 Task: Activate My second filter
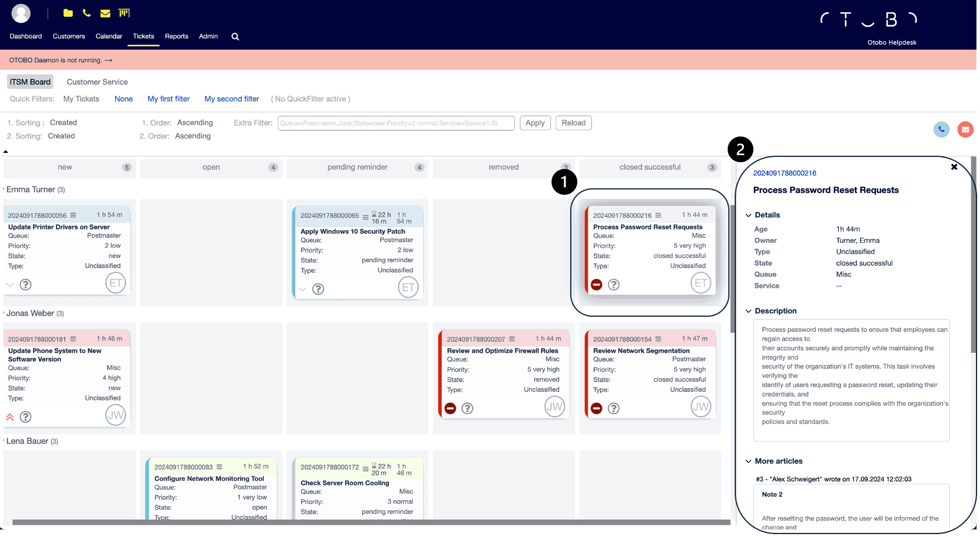click(x=232, y=99)
